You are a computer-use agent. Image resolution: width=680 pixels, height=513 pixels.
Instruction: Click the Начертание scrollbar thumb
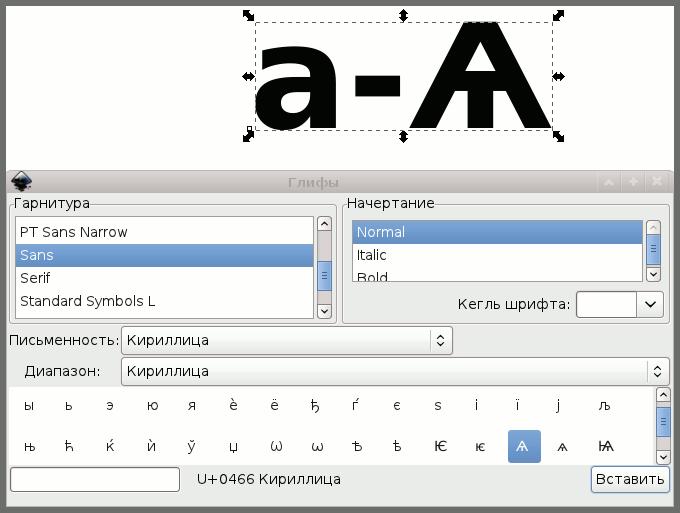pos(653,249)
